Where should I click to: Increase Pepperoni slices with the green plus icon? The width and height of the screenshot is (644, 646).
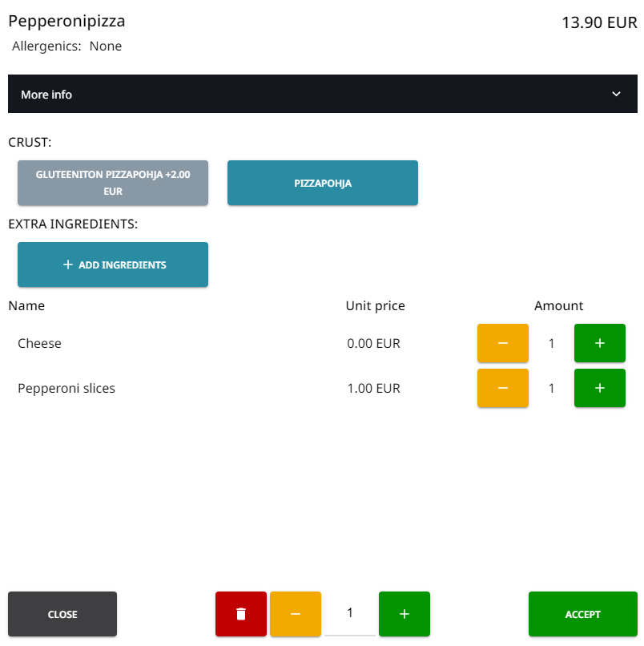click(599, 388)
